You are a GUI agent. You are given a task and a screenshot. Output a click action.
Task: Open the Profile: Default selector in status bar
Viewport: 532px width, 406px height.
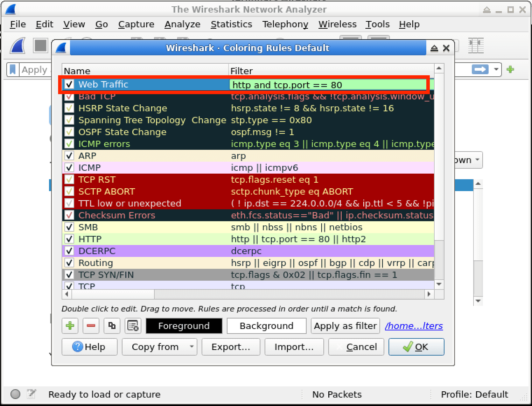tap(474, 394)
